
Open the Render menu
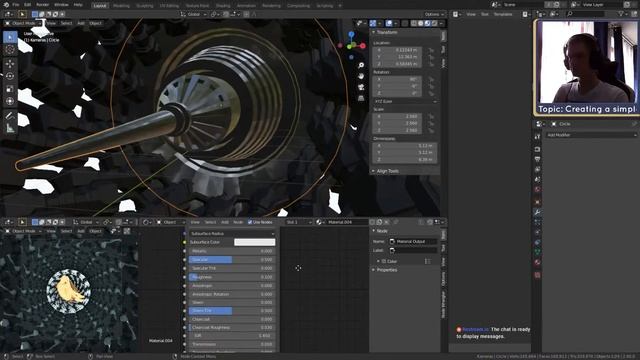tap(42, 5)
